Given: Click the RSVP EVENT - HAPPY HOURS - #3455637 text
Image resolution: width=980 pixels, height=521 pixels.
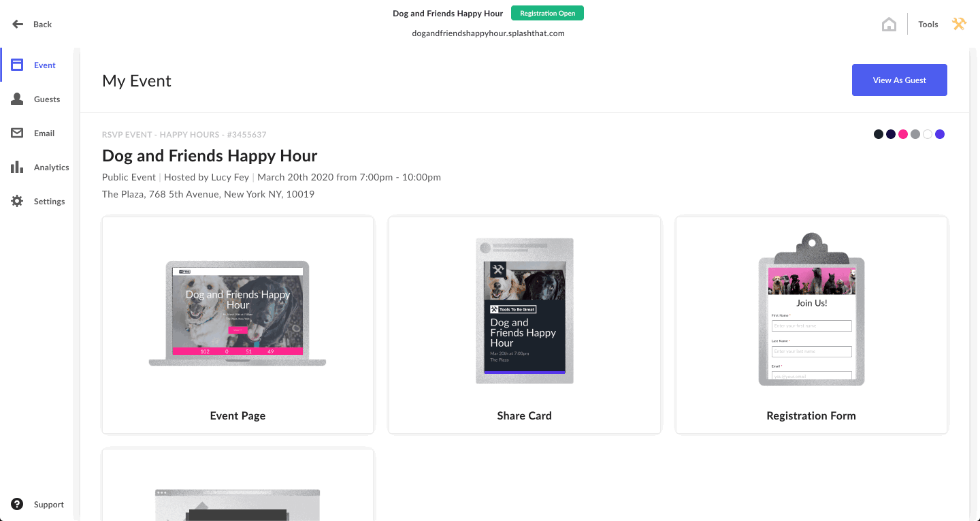Looking at the screenshot, I should point(184,135).
